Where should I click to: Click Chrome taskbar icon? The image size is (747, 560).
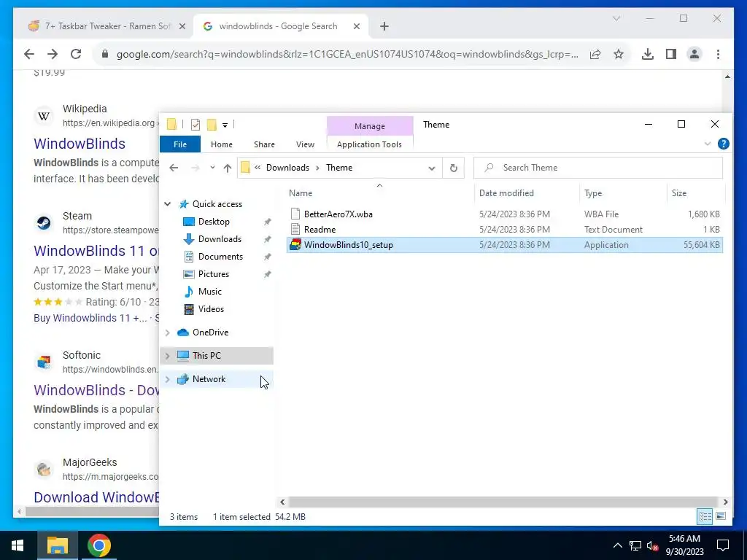click(x=99, y=545)
